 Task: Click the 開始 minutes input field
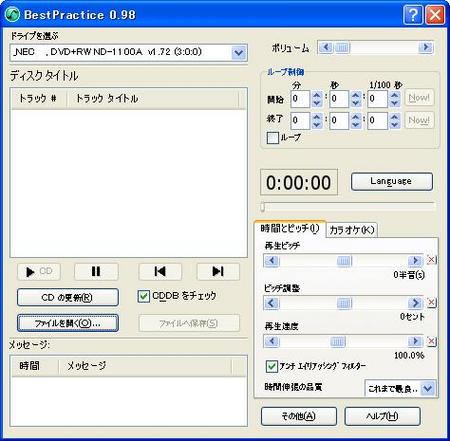tap(300, 99)
